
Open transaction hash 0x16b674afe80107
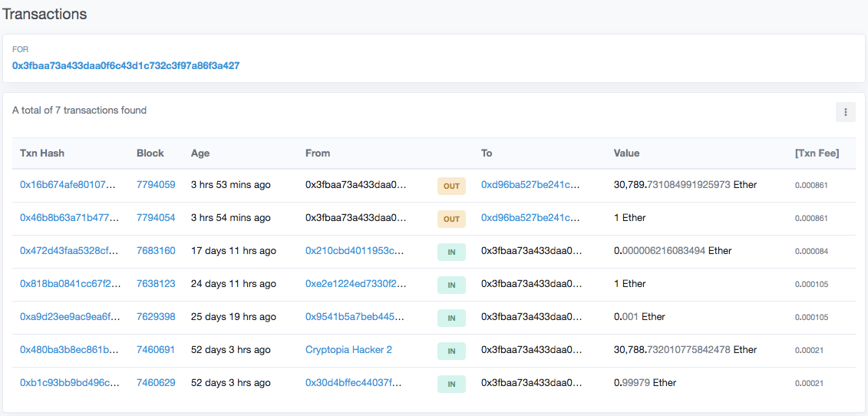(x=68, y=185)
